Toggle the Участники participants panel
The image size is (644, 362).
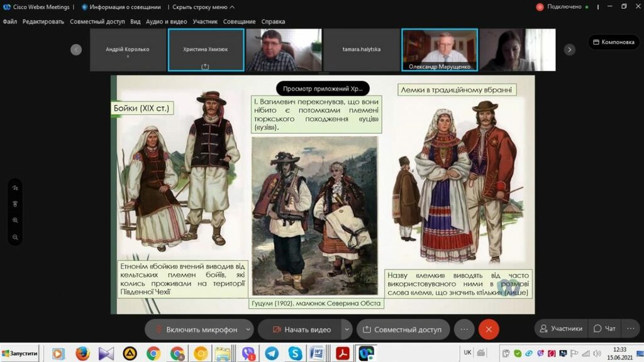tap(560, 329)
